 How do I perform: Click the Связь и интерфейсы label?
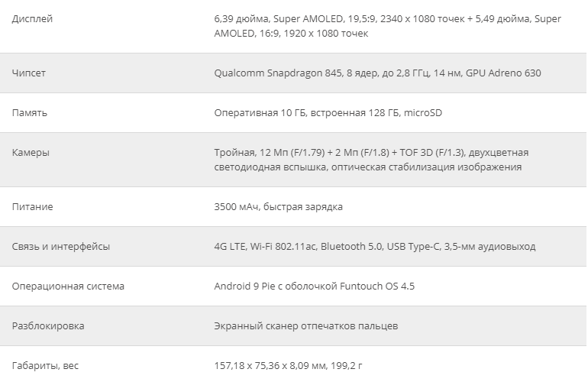61,246
